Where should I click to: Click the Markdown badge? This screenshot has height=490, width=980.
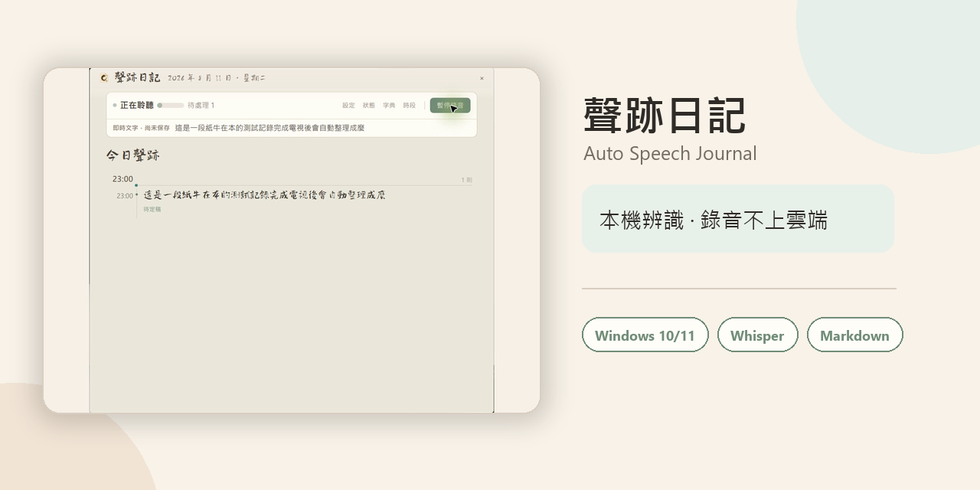click(x=854, y=335)
